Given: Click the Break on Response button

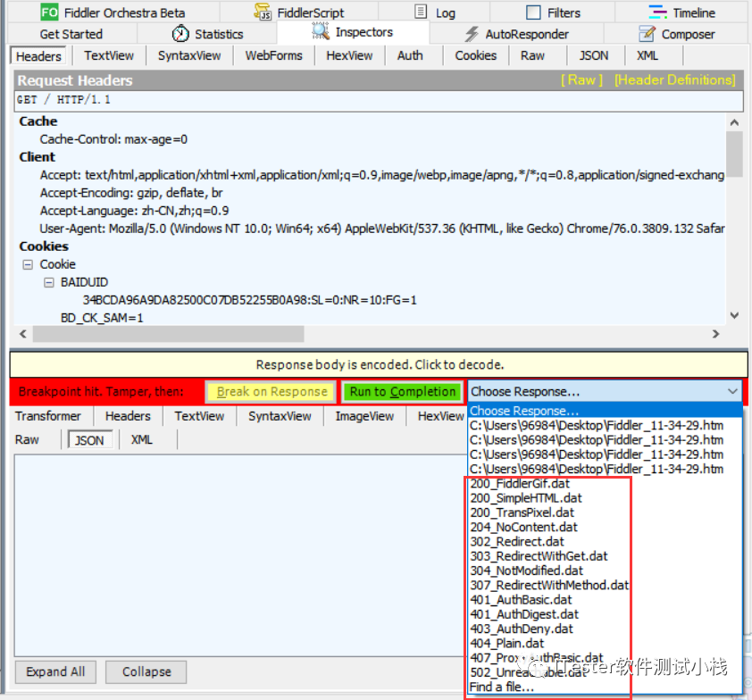Looking at the screenshot, I should [272, 392].
